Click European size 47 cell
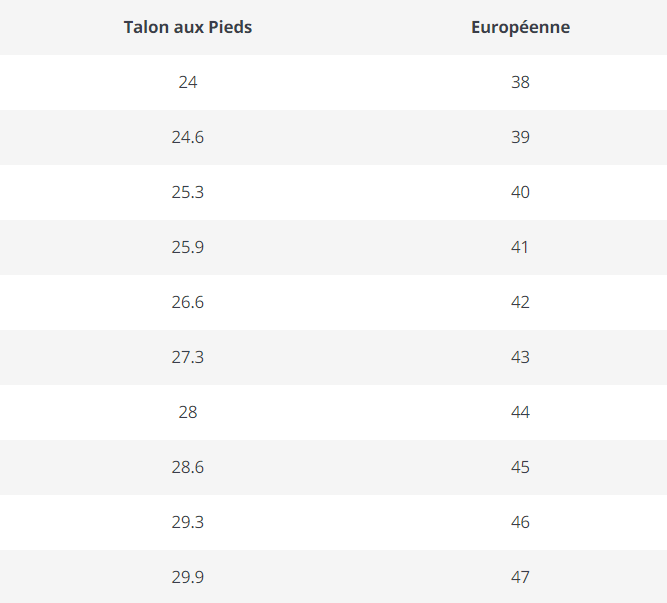This screenshot has width=667, height=603. (520, 577)
